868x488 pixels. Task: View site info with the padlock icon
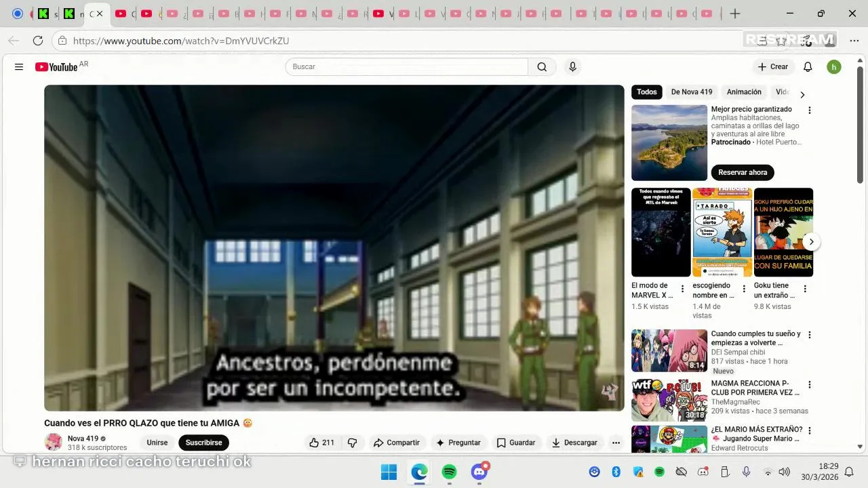point(62,41)
